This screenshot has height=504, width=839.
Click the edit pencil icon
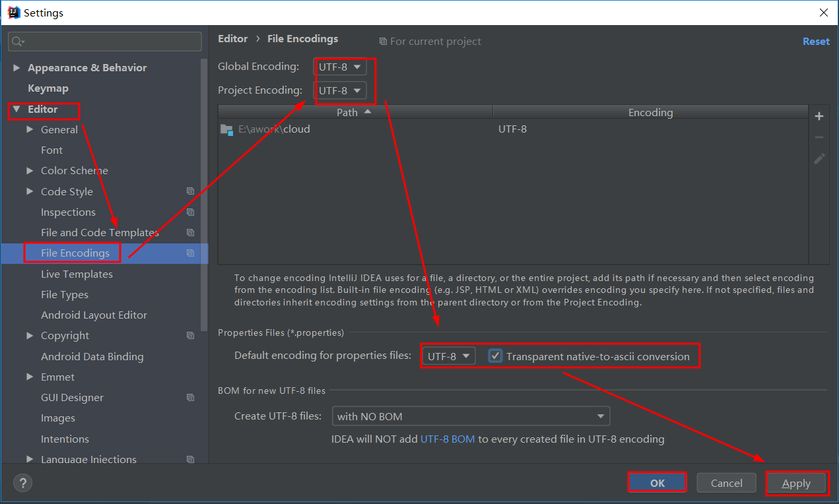[x=819, y=158]
